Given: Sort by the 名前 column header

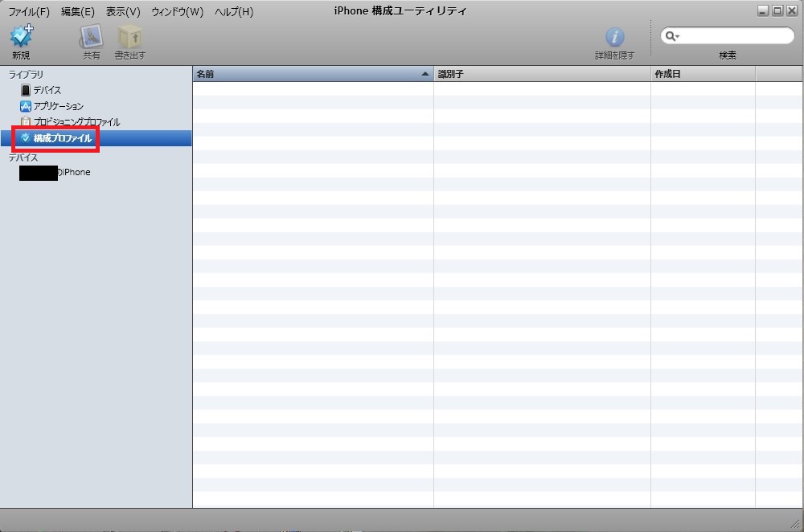Looking at the screenshot, I should [x=313, y=74].
